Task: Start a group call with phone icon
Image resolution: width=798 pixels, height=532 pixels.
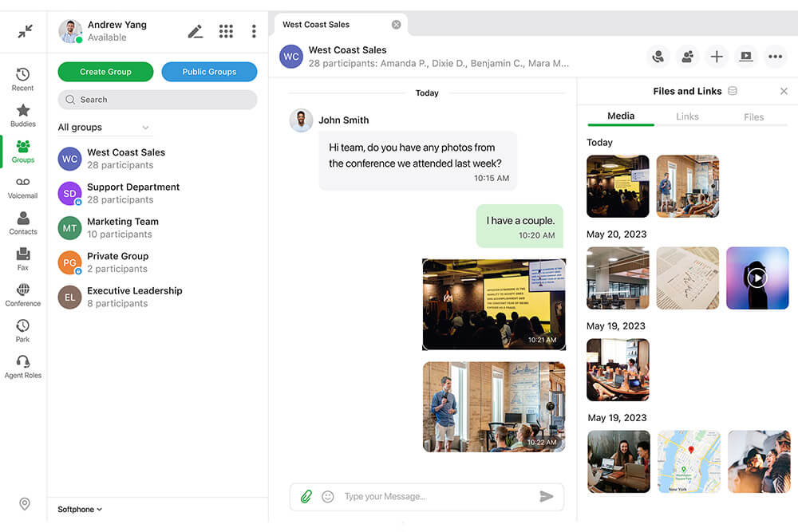Action: (658, 57)
